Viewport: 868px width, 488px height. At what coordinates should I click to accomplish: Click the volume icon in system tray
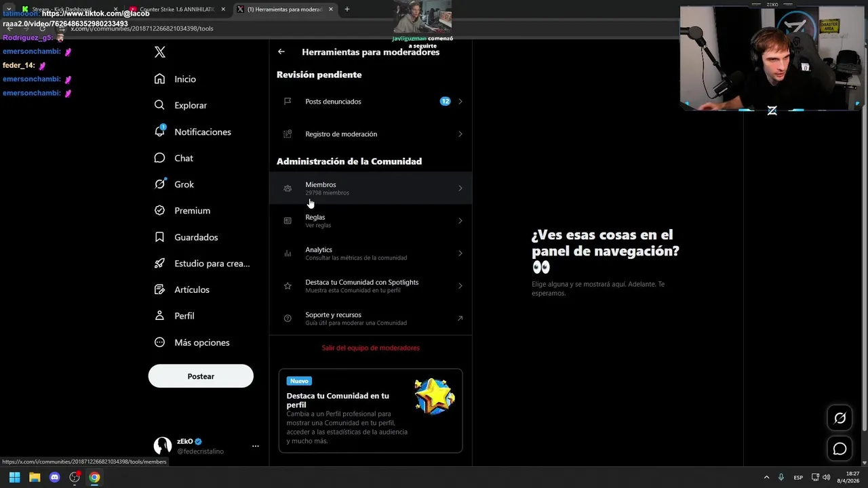click(x=826, y=477)
